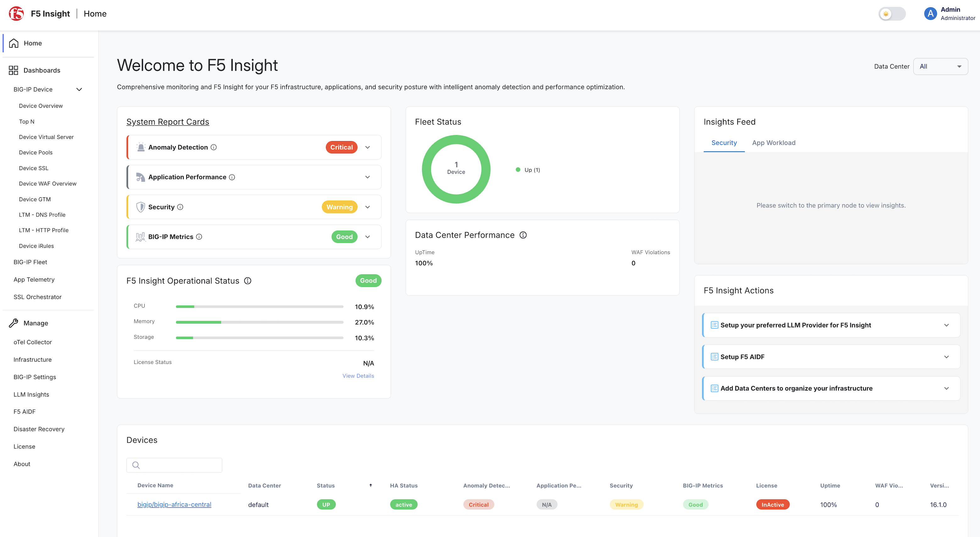This screenshot has width=980, height=537.
Task: Switch to the App Workload tab
Action: (774, 143)
